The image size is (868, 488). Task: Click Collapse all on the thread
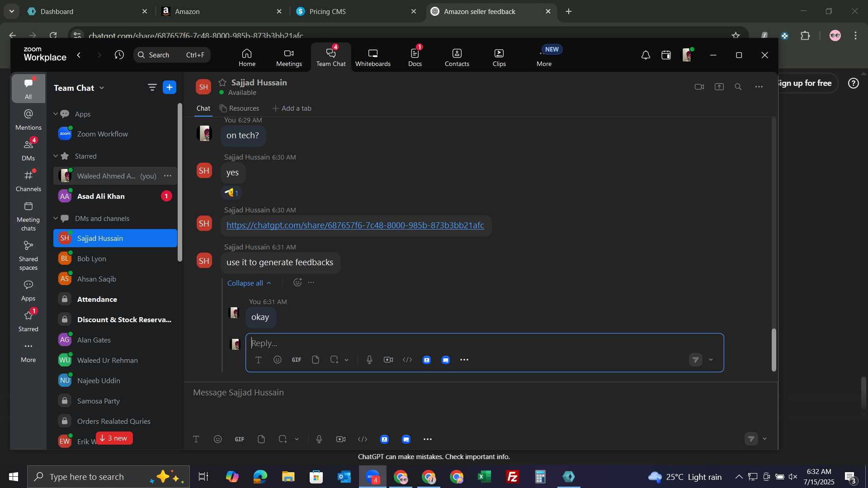[x=249, y=283]
